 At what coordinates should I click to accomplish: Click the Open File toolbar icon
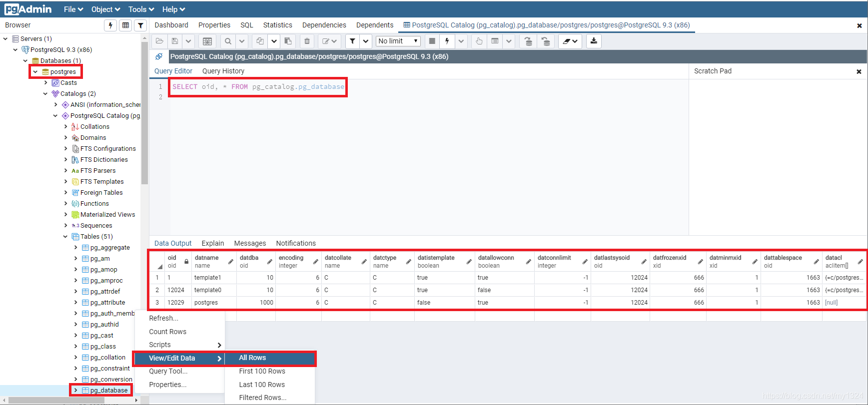click(x=159, y=41)
